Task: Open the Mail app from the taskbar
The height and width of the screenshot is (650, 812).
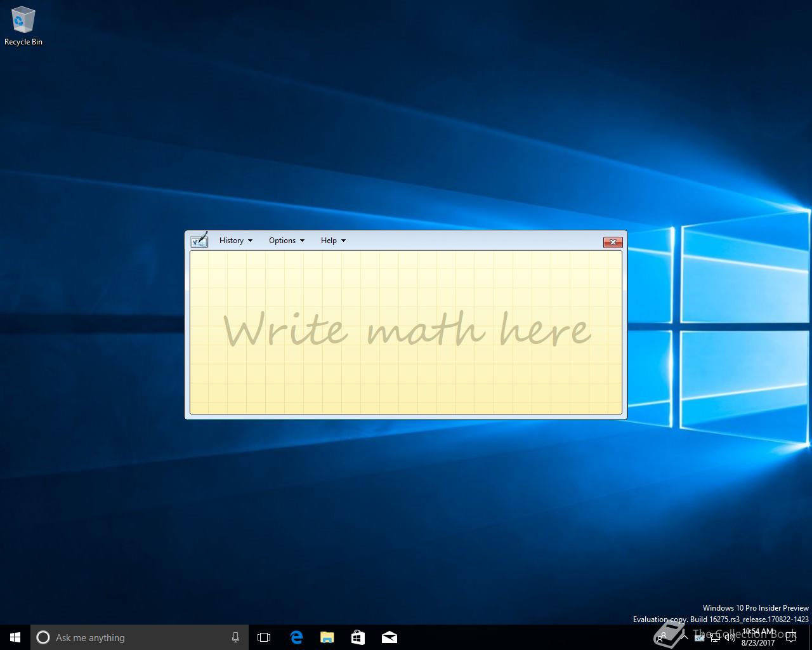Action: point(389,637)
